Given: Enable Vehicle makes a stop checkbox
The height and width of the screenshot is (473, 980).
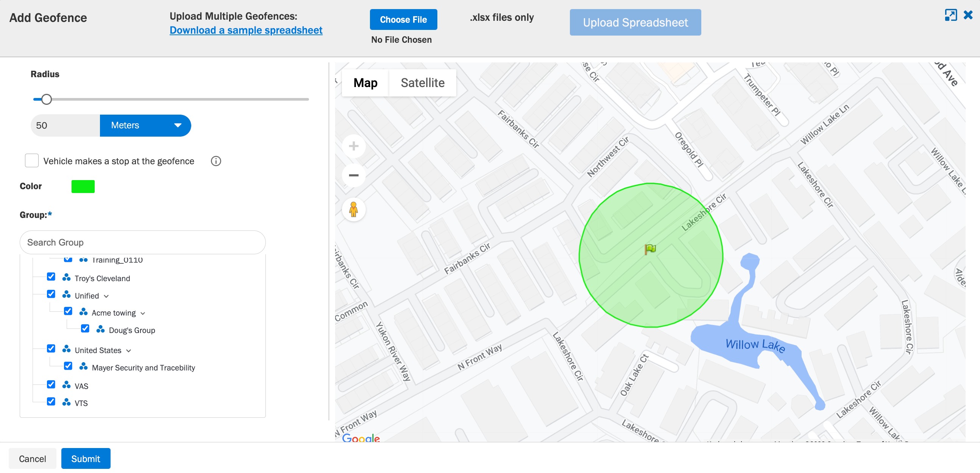Looking at the screenshot, I should pos(31,161).
